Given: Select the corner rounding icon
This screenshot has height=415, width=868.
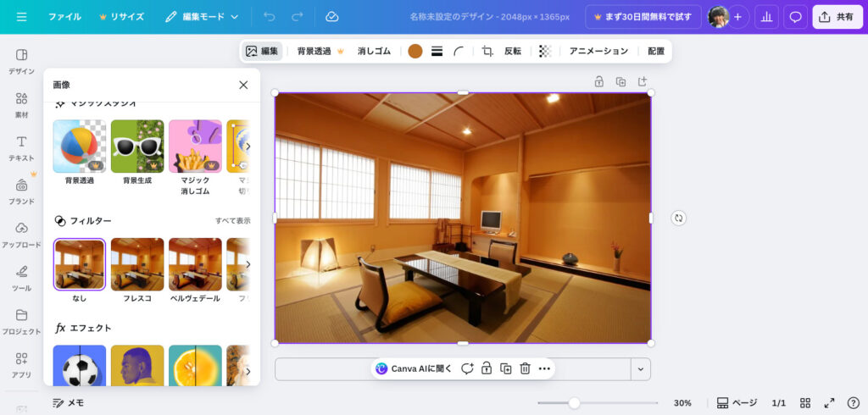Looking at the screenshot, I should [459, 51].
